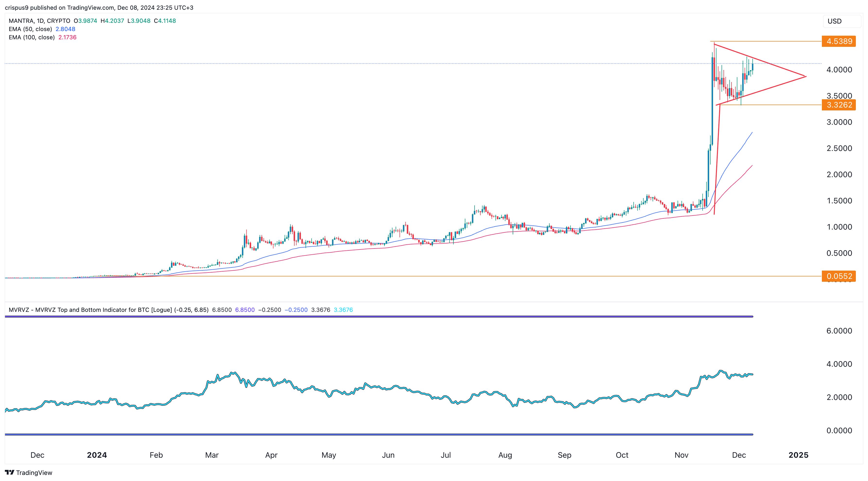Click the cyan MVRVZ value 3.3676
Image resolution: width=868 pixels, height=481 pixels.
click(x=343, y=310)
